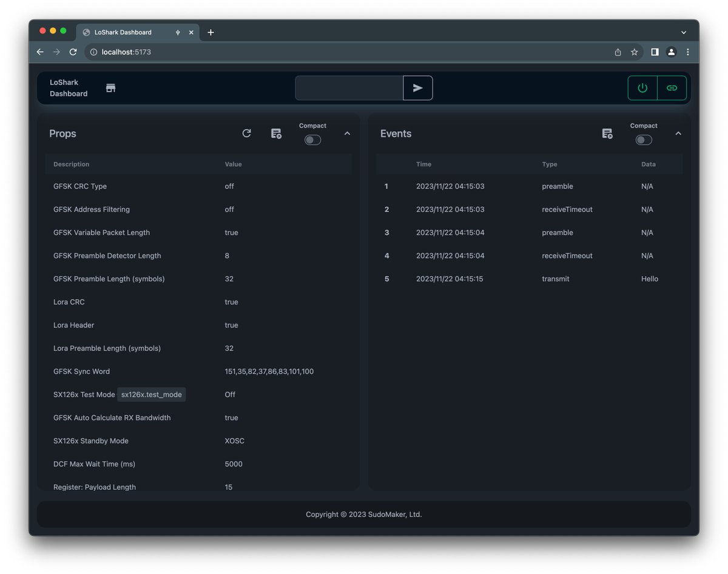Image resolution: width=728 pixels, height=574 pixels.
Task: Click the Type column header
Action: 550,164
